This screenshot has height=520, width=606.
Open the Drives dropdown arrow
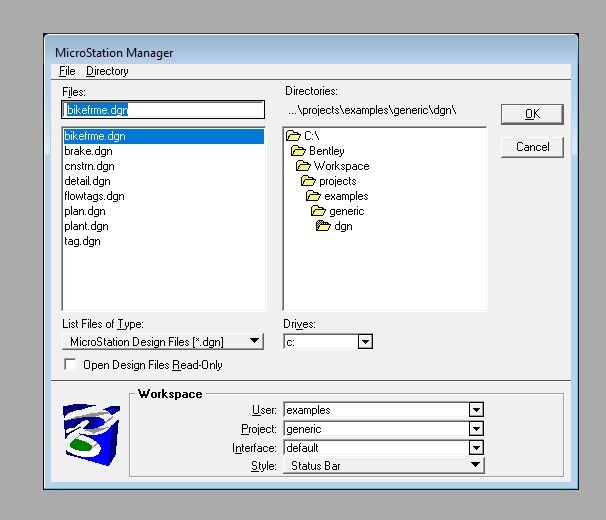pos(365,341)
